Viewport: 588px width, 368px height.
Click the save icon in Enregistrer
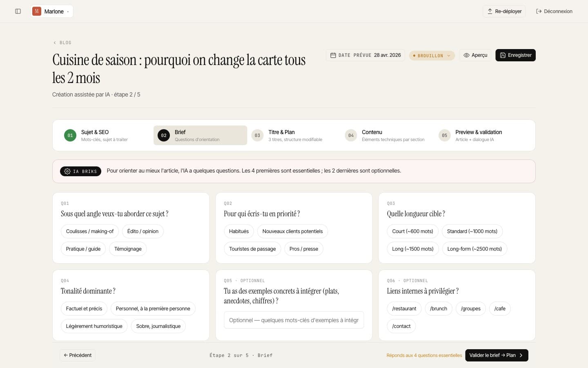tap(503, 55)
